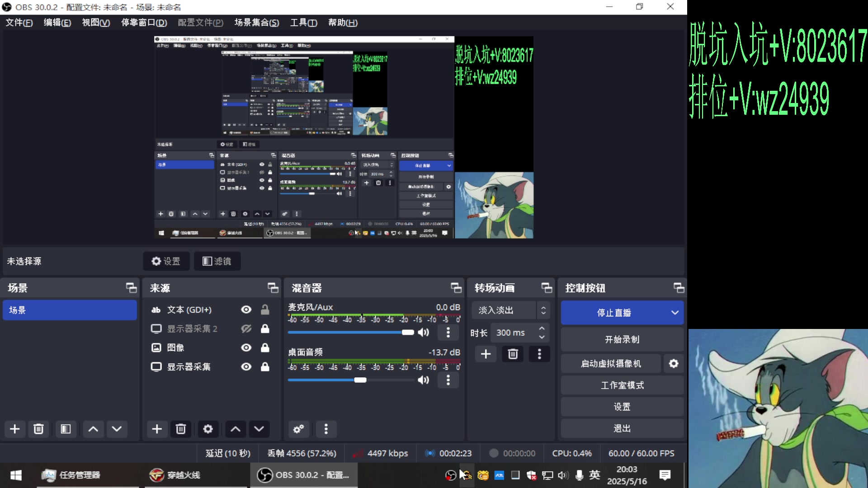Enable 工作室模式
Screen dimensions: 868x488
622,385
